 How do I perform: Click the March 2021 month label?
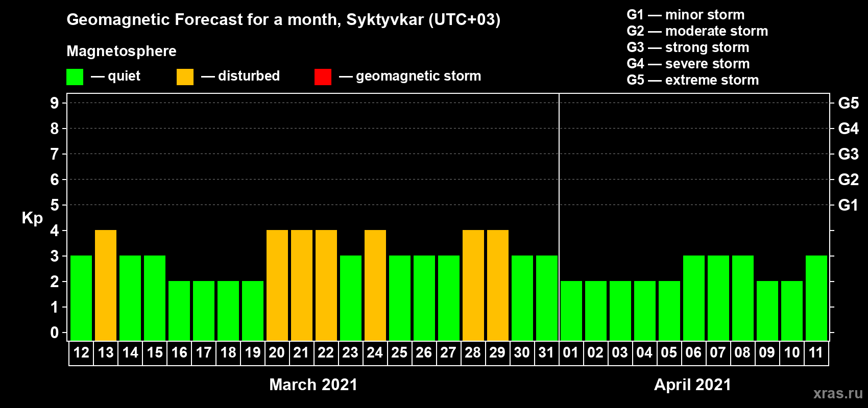pyautogui.click(x=314, y=385)
